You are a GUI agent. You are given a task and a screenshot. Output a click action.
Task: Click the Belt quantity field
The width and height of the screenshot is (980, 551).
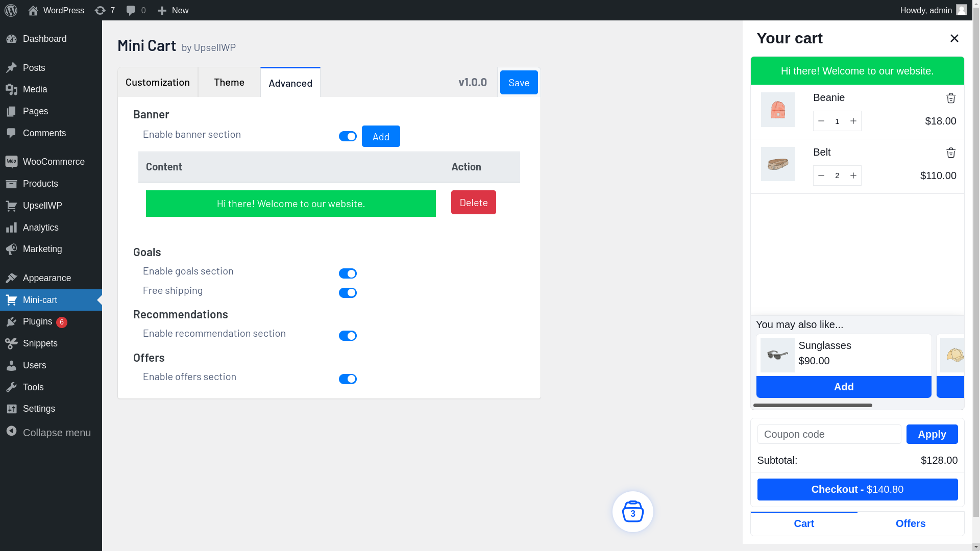(837, 176)
